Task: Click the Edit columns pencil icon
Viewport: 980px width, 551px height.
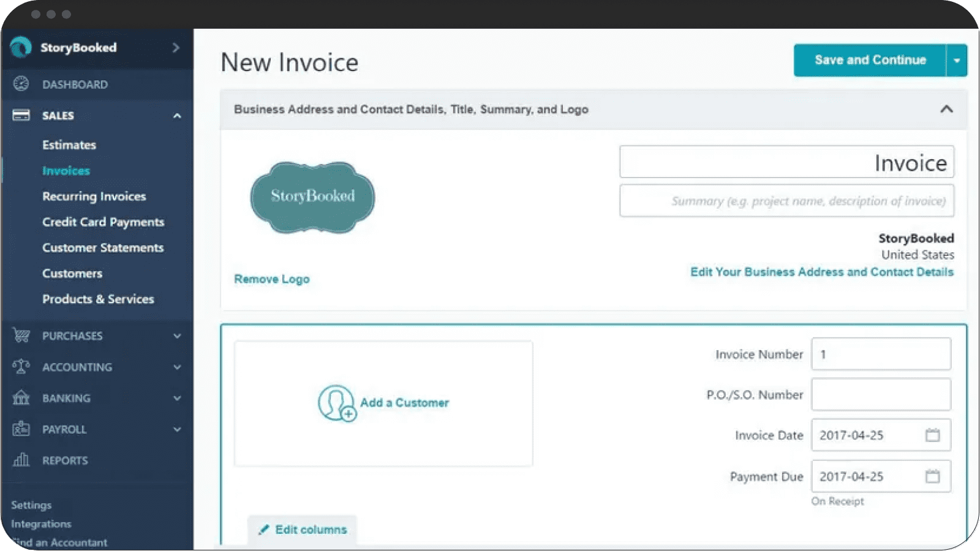Action: [x=263, y=530]
